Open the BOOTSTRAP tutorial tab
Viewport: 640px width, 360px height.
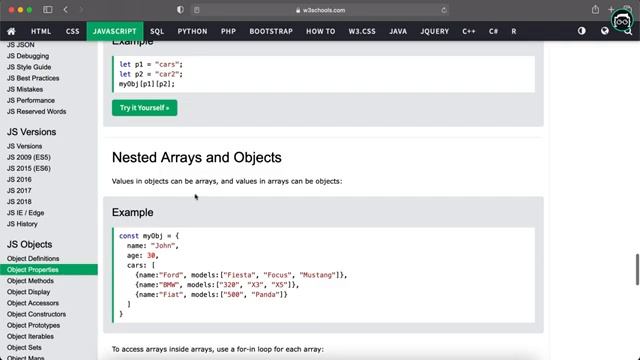271,31
